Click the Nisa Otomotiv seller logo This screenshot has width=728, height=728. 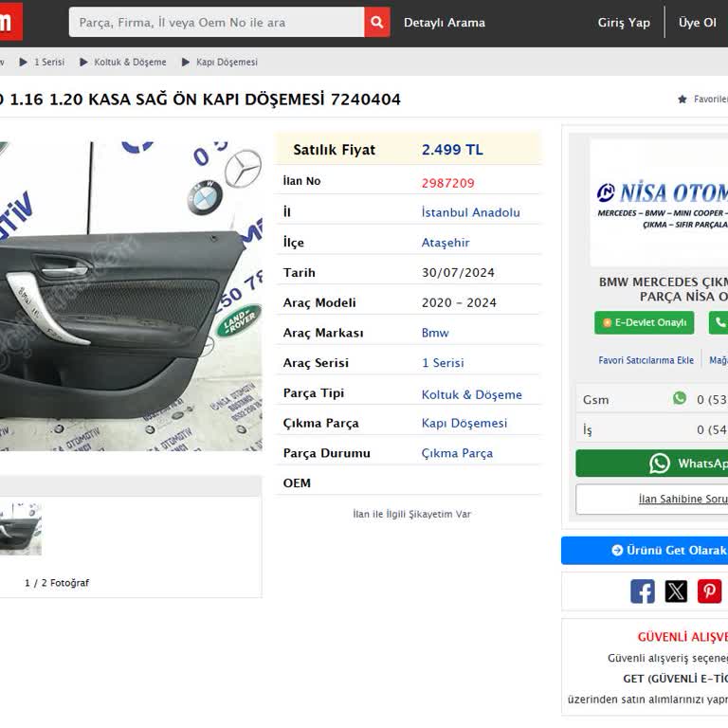[x=659, y=203]
